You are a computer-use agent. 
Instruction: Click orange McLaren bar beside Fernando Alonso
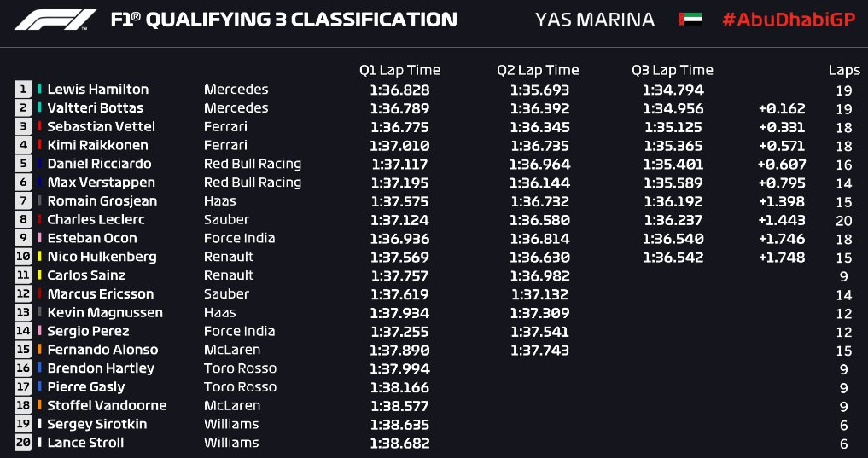pyautogui.click(x=39, y=350)
